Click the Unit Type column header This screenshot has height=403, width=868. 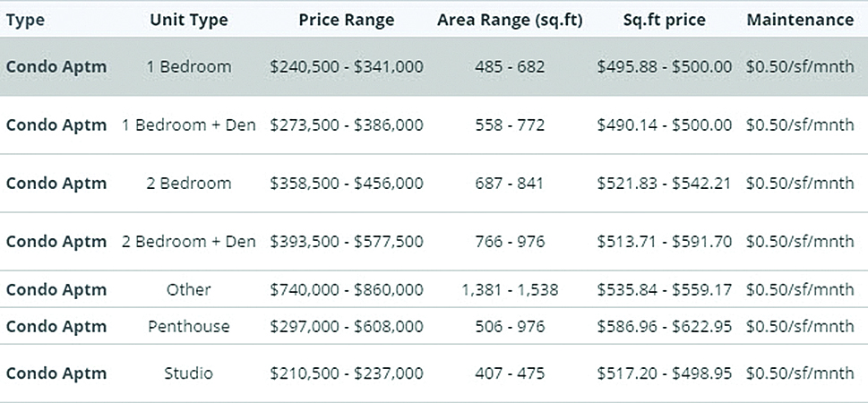tap(189, 20)
